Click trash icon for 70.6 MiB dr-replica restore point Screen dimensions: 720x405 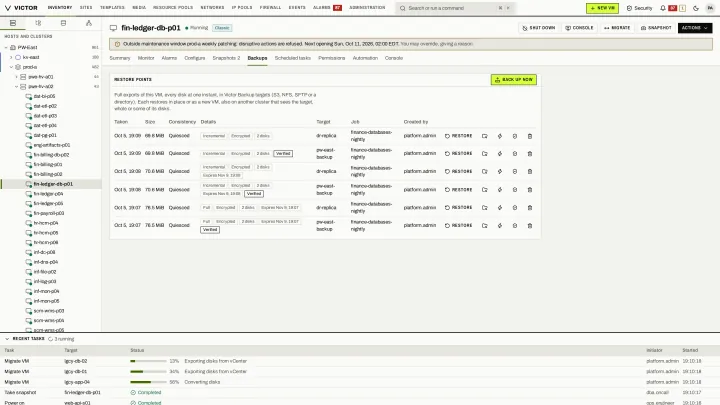tap(529, 171)
